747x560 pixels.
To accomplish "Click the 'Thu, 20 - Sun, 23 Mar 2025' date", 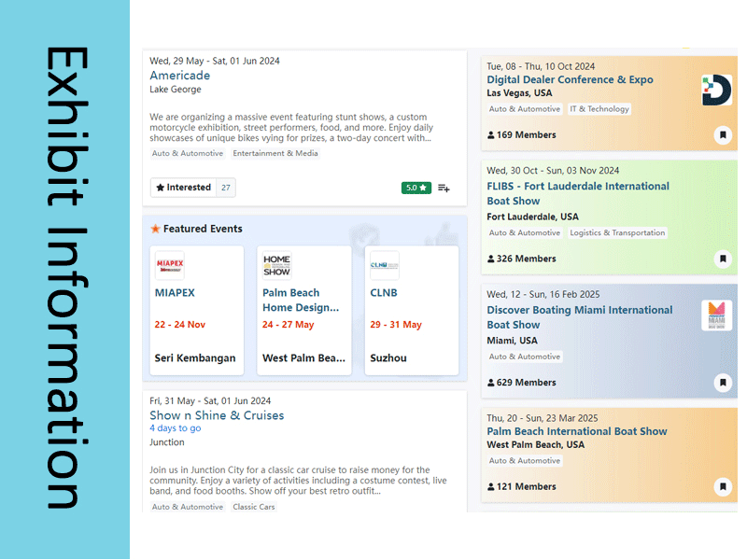I will coord(543,418).
